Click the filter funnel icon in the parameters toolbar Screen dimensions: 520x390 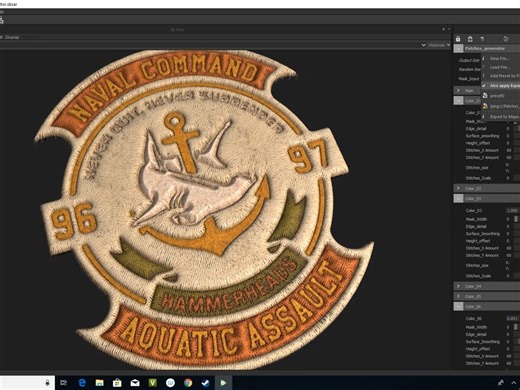pyautogui.click(x=482, y=39)
